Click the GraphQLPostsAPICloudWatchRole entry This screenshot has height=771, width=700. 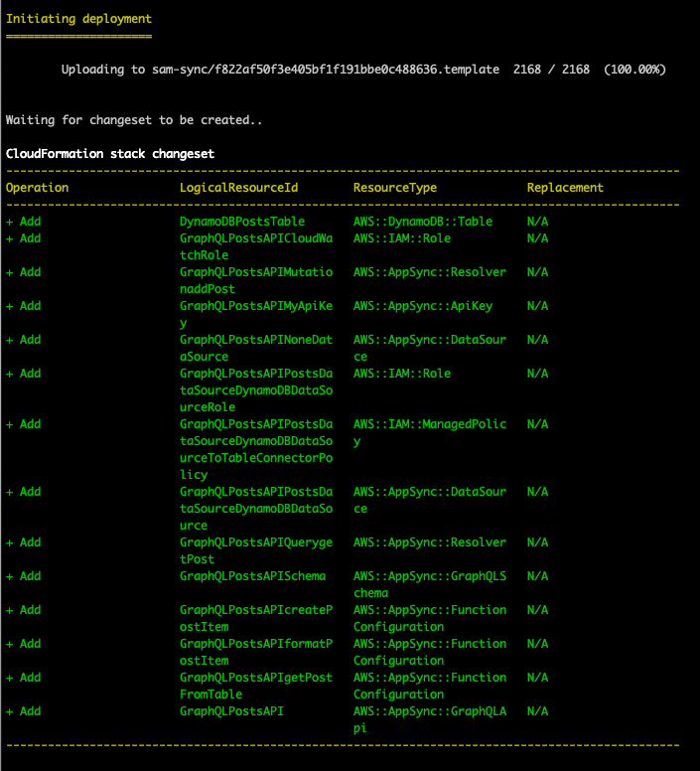pos(256,246)
